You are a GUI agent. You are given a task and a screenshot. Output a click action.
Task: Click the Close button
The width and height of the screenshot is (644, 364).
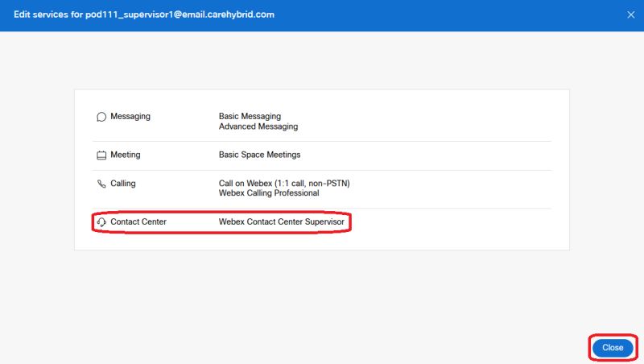click(x=613, y=348)
